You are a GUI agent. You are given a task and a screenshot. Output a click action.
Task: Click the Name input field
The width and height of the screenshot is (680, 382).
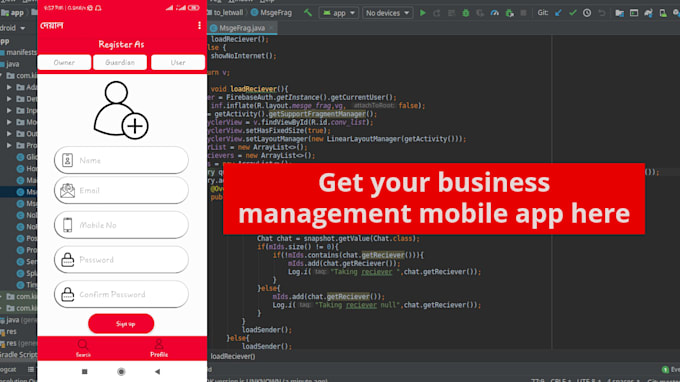pos(121,160)
